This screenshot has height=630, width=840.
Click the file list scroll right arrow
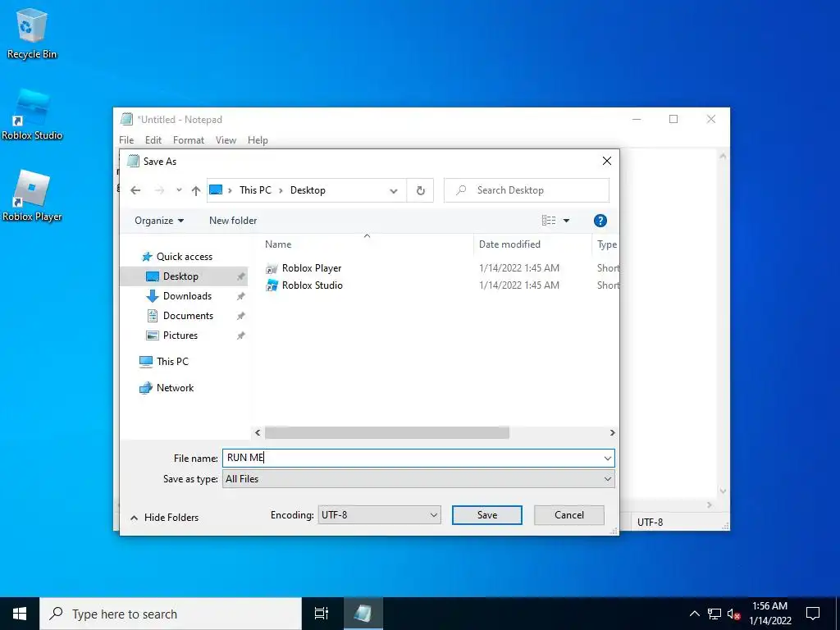pyautogui.click(x=612, y=433)
